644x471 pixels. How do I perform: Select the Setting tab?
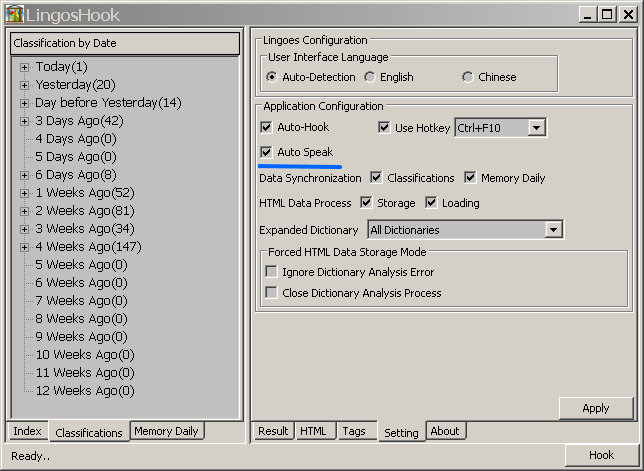pos(401,432)
